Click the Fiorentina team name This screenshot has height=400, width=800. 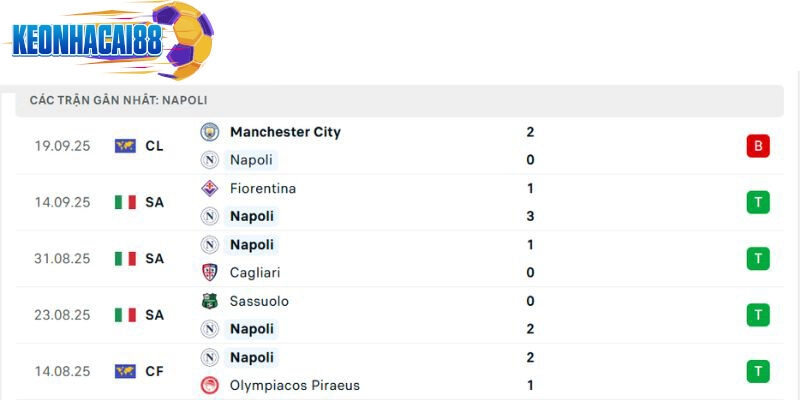tap(263, 188)
